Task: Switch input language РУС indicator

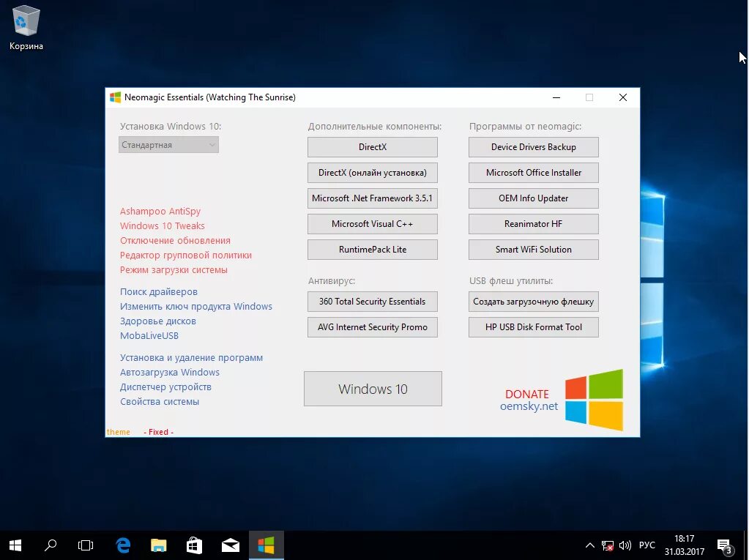Action: point(646,545)
